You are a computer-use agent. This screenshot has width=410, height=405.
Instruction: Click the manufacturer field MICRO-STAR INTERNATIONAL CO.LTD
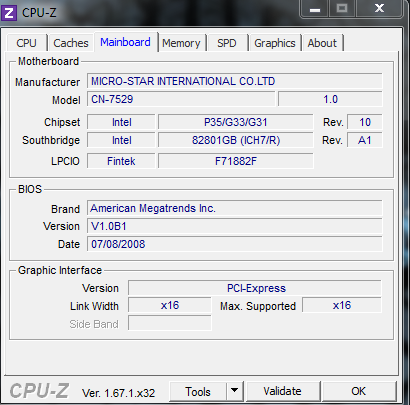[x=235, y=81]
